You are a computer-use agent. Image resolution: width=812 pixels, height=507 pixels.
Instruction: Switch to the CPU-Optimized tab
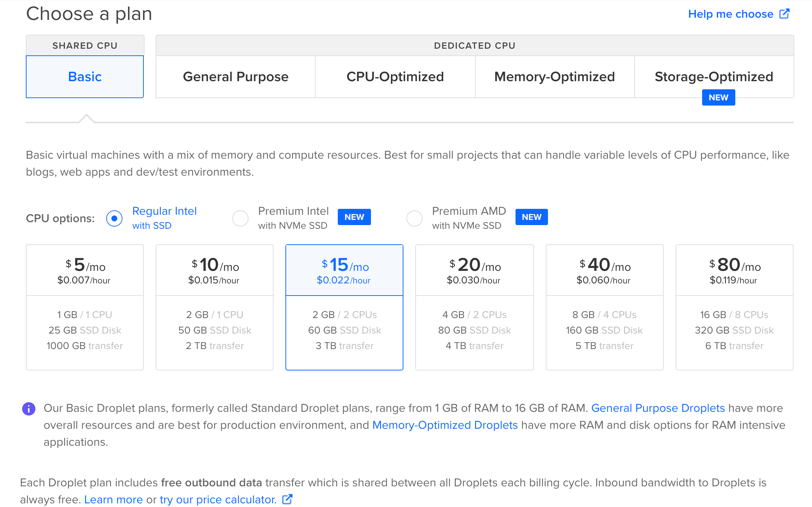[395, 76]
